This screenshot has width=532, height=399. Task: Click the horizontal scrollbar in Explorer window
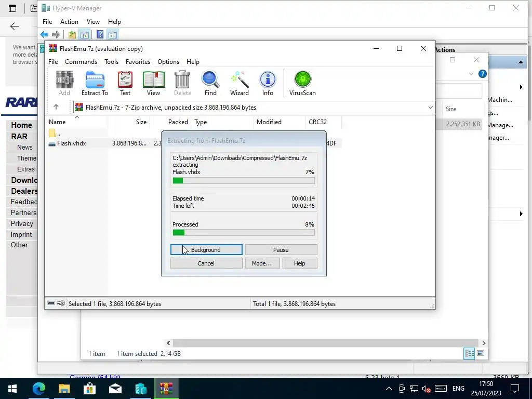(326, 343)
